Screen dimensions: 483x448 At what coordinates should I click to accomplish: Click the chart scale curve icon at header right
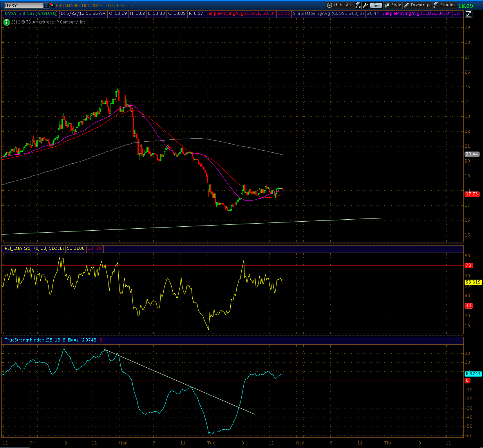click(x=468, y=14)
